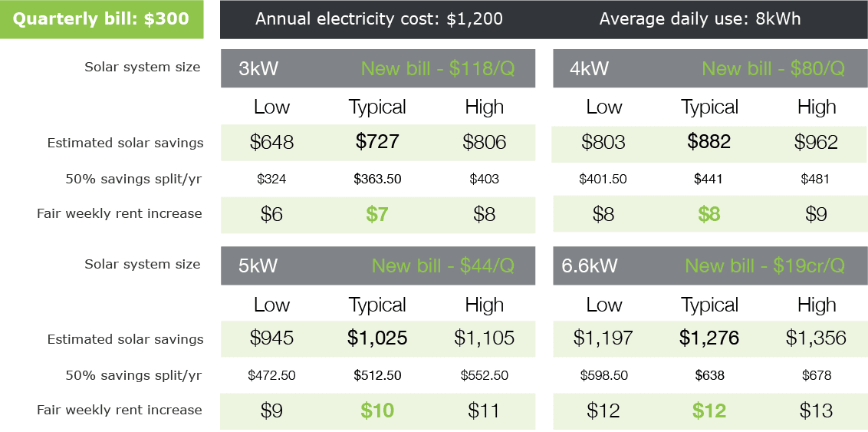Select the $363.50 savings split value

coord(377,179)
